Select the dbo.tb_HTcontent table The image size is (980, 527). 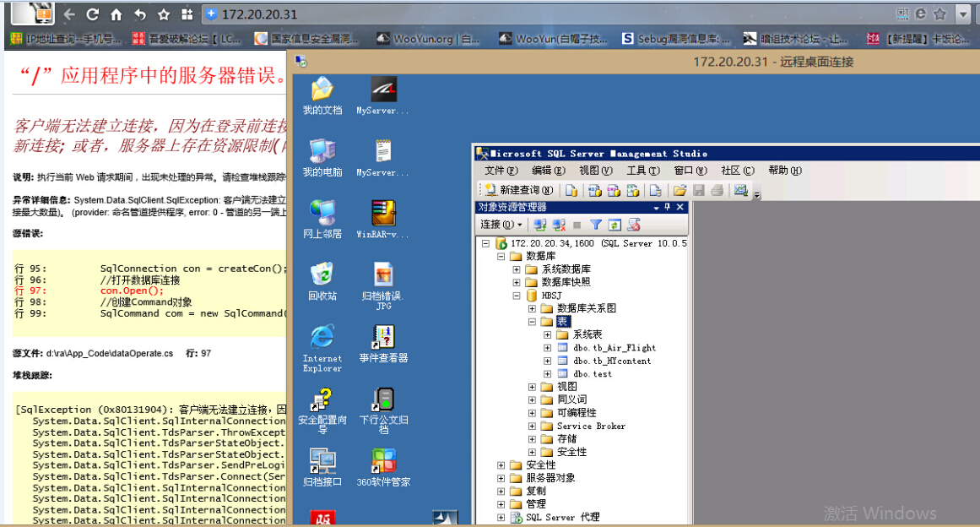[612, 361]
